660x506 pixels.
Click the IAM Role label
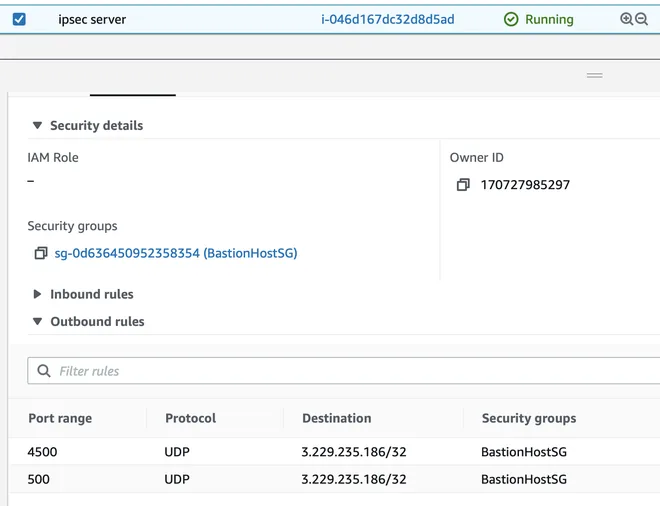53,157
